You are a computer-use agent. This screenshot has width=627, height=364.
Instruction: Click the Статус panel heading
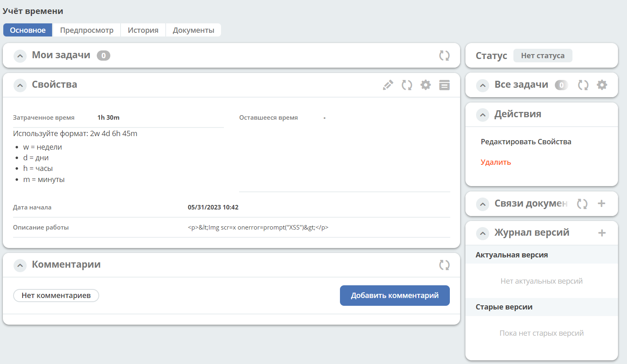click(x=491, y=55)
